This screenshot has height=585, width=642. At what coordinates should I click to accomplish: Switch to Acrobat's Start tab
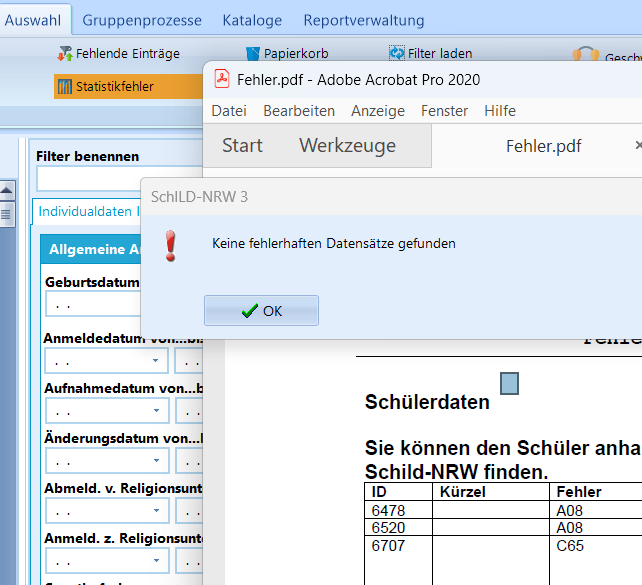[242, 146]
